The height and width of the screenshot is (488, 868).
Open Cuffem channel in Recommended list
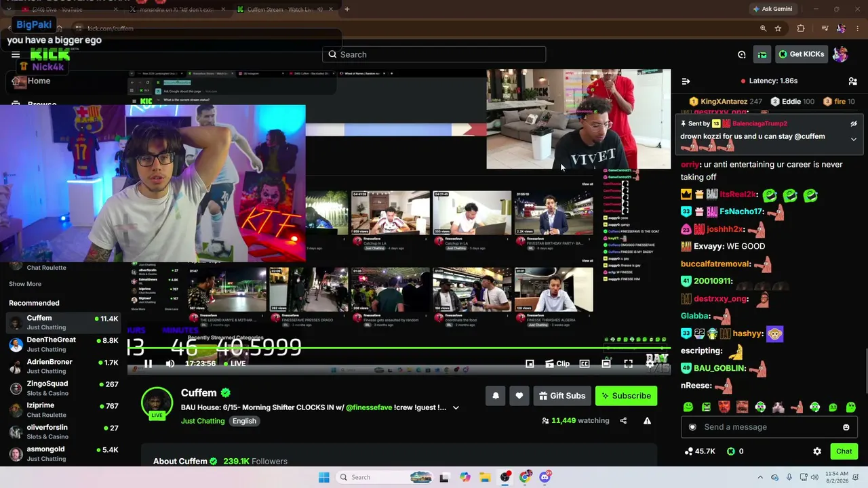click(63, 323)
